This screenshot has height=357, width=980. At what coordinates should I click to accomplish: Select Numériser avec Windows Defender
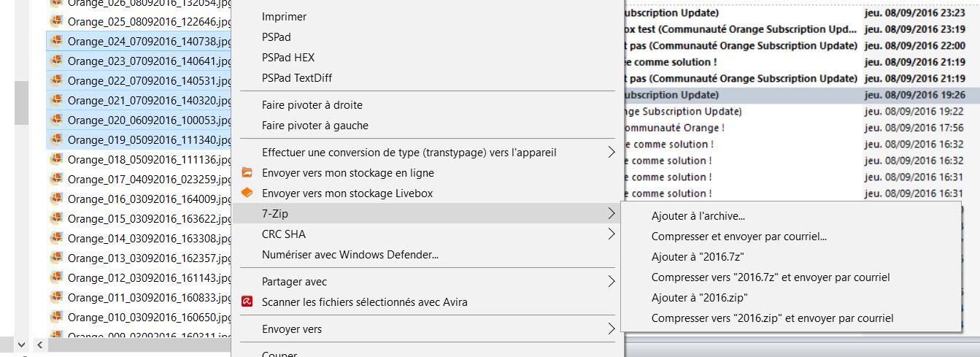(x=350, y=255)
